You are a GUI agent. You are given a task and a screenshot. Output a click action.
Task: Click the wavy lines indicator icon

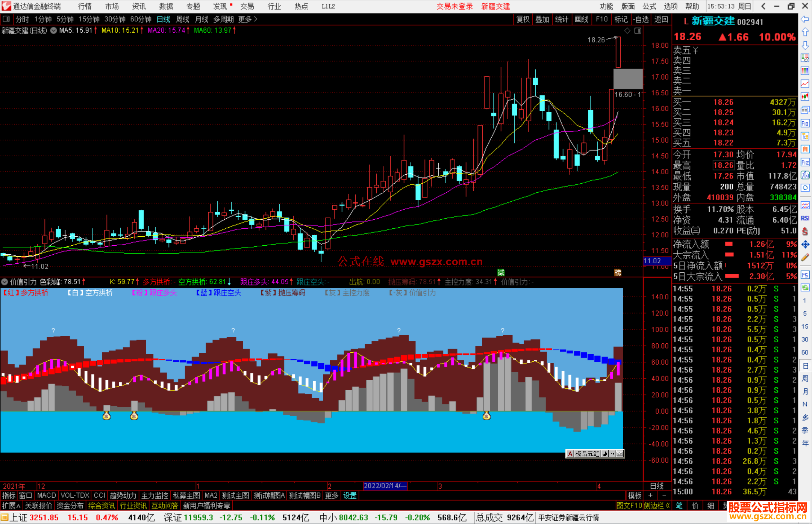[805, 205]
